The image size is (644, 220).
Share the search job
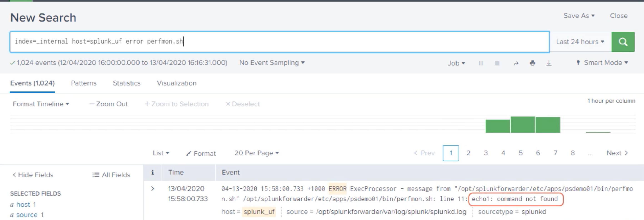click(516, 63)
